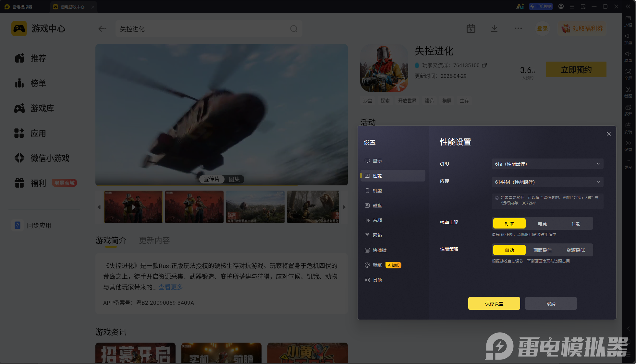This screenshot has height=364, width=636.
Task: Click the 登录 login button
Action: tap(543, 29)
